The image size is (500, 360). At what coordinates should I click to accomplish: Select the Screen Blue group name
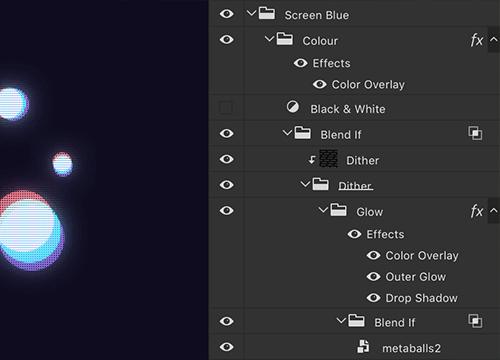317,15
